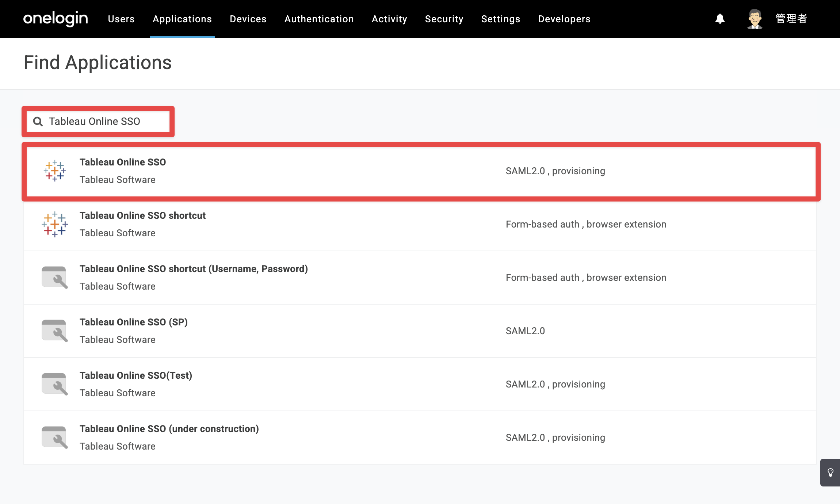Open the Devices menu
Screen dimensions: 840x504
[248, 19]
